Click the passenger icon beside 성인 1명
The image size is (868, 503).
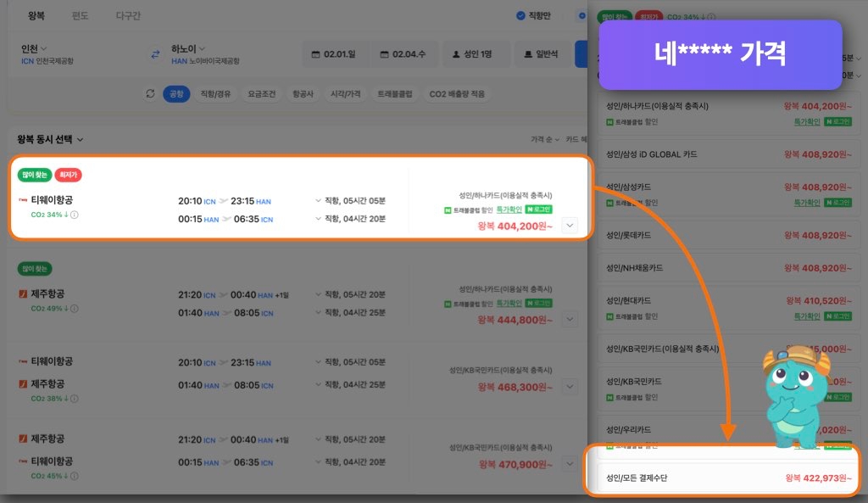pyautogui.click(x=458, y=53)
